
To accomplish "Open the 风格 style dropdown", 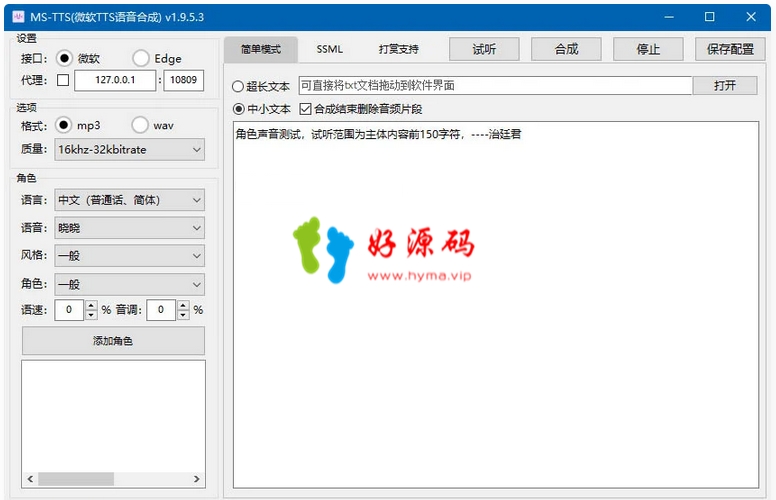I will click(130, 256).
